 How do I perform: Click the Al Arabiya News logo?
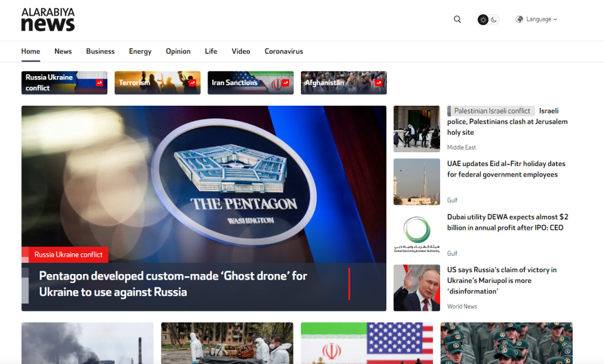click(x=48, y=20)
